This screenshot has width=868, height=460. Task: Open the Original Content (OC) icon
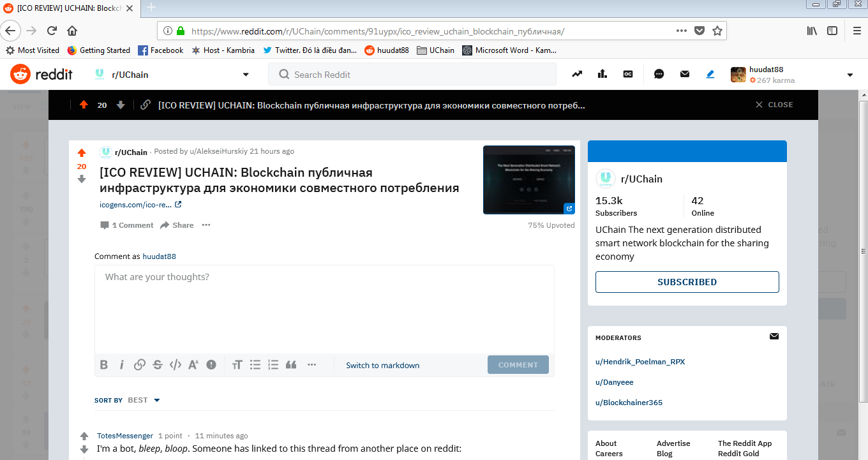pos(628,74)
